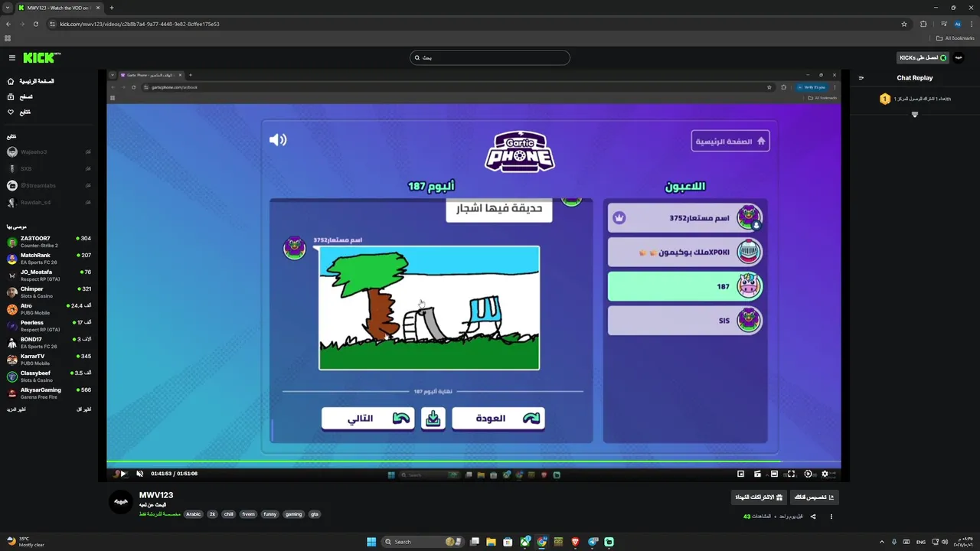The image size is (980, 551).
Task: Open recommended channel Atro
Action: pos(49,309)
